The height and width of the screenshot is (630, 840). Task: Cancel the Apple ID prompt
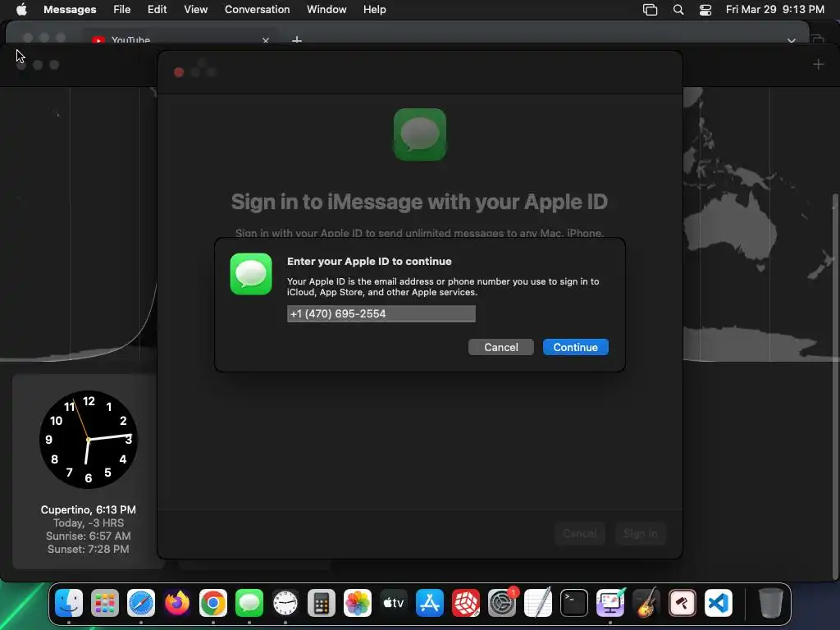(x=501, y=347)
